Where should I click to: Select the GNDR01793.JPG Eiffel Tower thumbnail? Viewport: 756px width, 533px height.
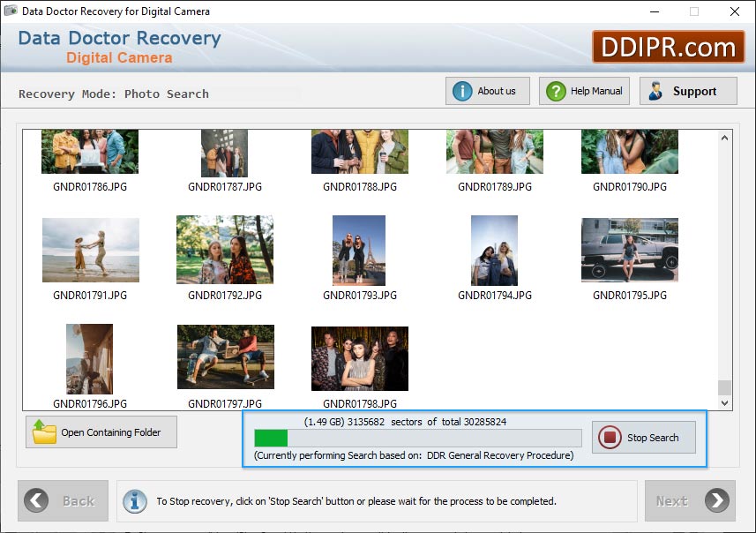359,251
